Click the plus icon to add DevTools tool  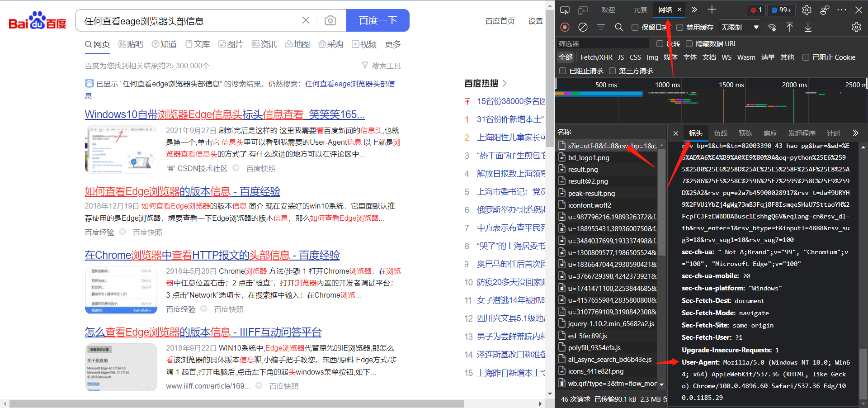[x=712, y=9]
